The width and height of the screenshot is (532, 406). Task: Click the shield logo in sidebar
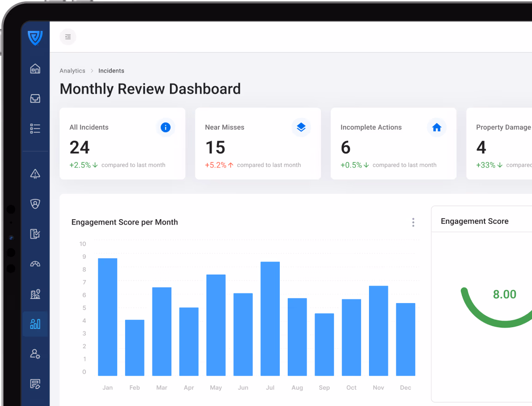click(35, 38)
